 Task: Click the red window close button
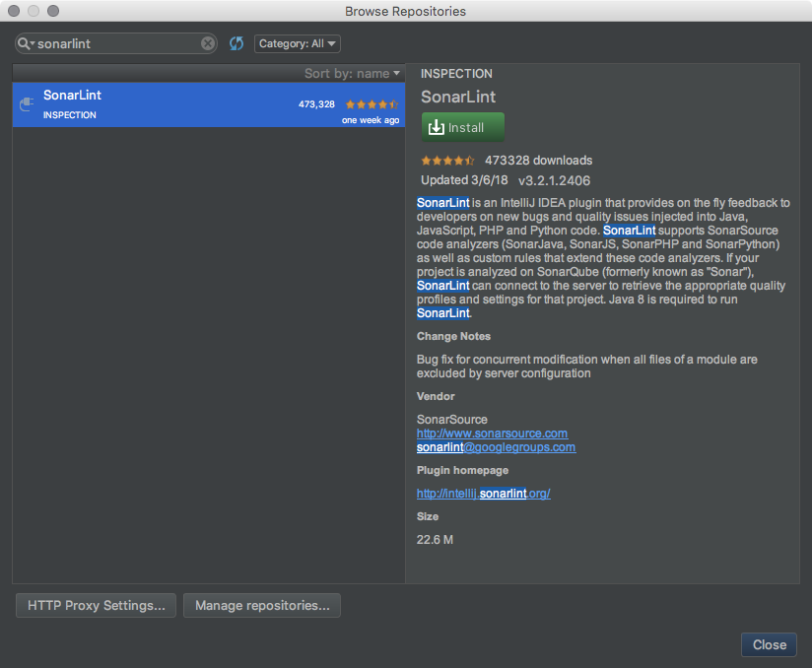point(14,11)
